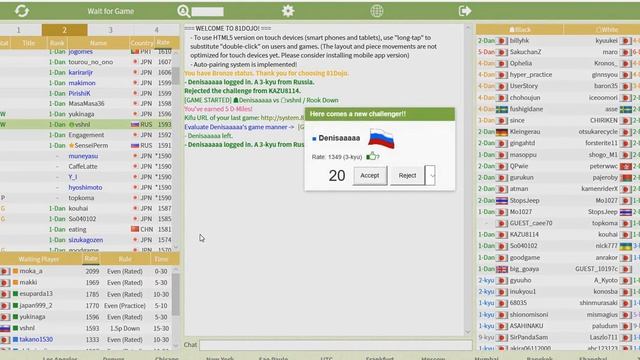Image resolution: width=640 pixels, height=360 pixels.
Task: Select game Ophelia vs Kronos_
Action: [558, 63]
